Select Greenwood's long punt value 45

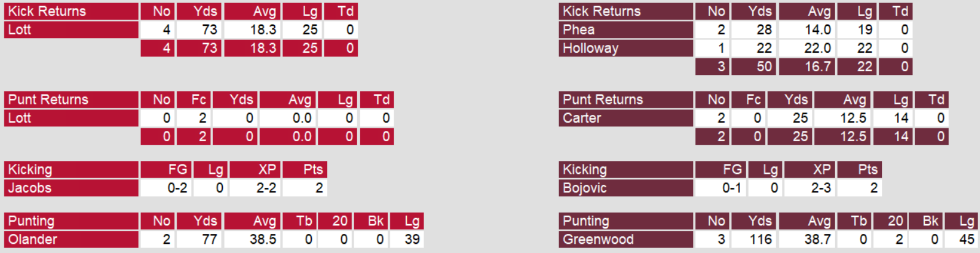(x=966, y=239)
